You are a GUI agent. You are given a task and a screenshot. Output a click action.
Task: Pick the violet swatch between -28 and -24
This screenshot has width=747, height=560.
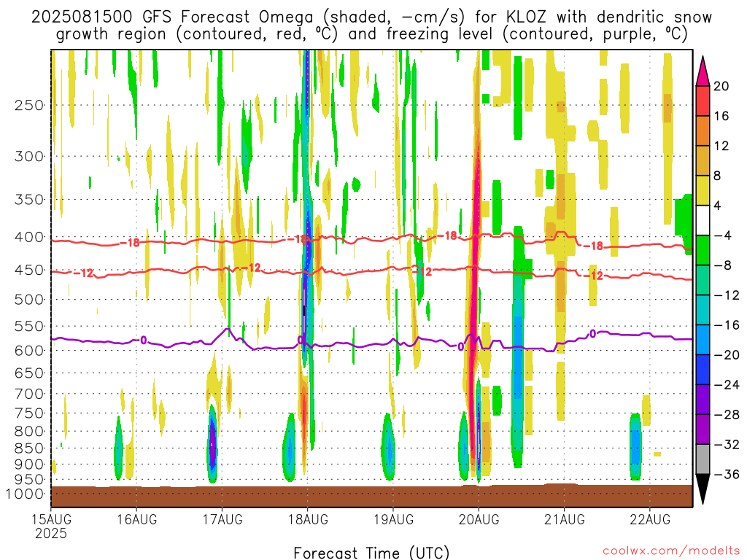pos(703,400)
